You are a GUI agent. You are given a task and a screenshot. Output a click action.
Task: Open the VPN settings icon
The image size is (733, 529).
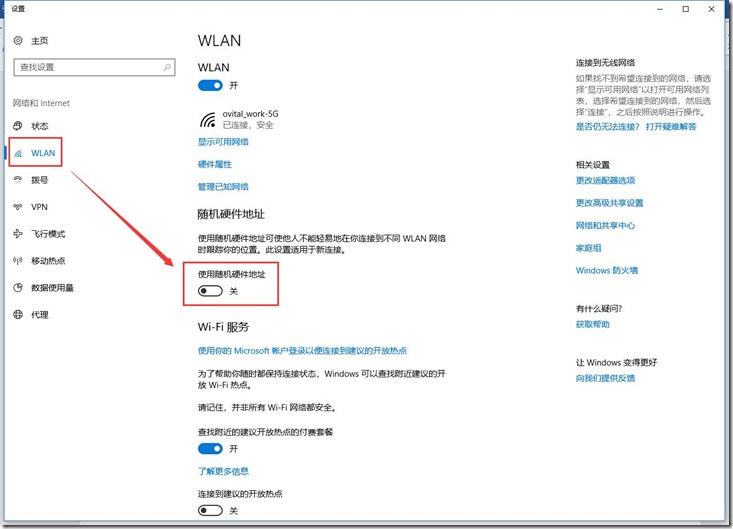pyautogui.click(x=18, y=207)
